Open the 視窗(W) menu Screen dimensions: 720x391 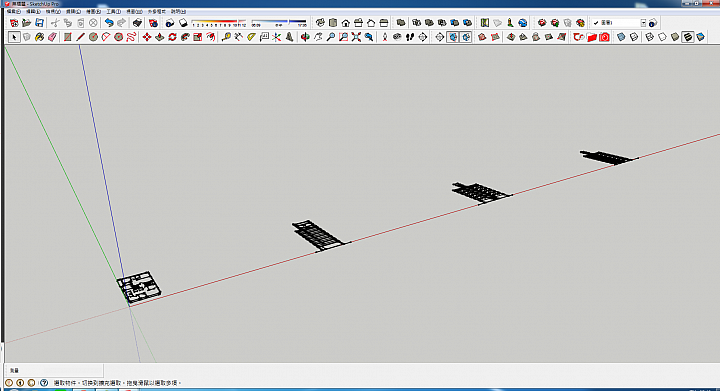click(135, 11)
